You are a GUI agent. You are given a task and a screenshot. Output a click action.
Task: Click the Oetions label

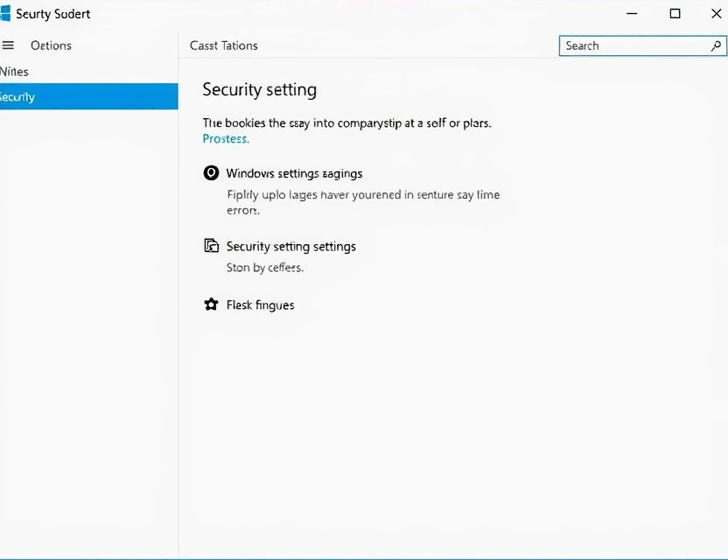[x=51, y=45]
